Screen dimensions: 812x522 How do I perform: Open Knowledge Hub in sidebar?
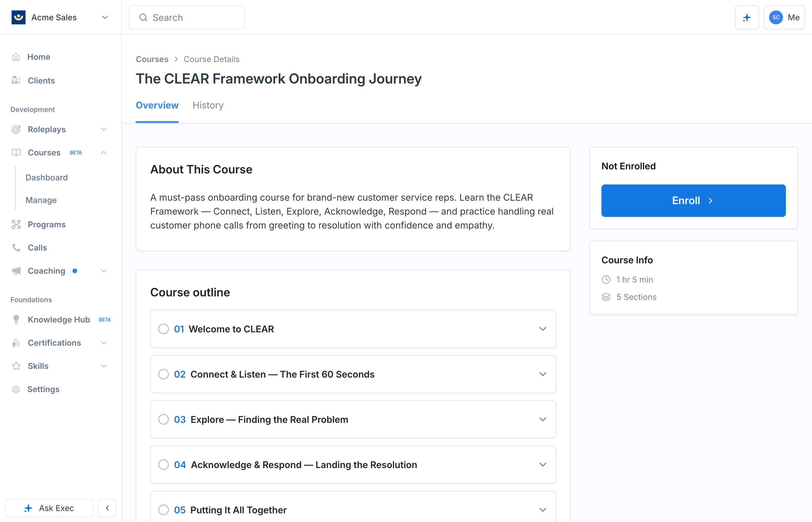(59, 320)
